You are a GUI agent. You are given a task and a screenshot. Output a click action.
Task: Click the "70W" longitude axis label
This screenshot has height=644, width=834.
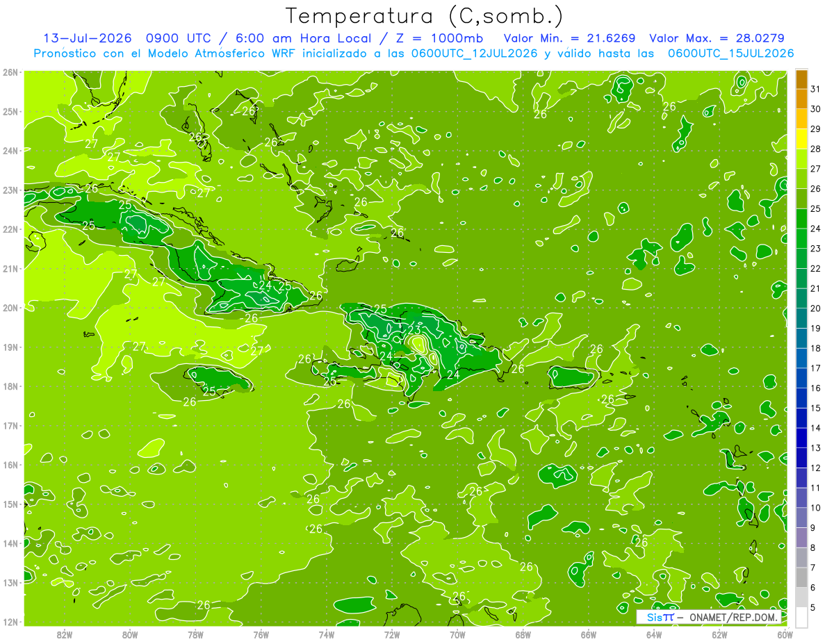click(x=457, y=634)
